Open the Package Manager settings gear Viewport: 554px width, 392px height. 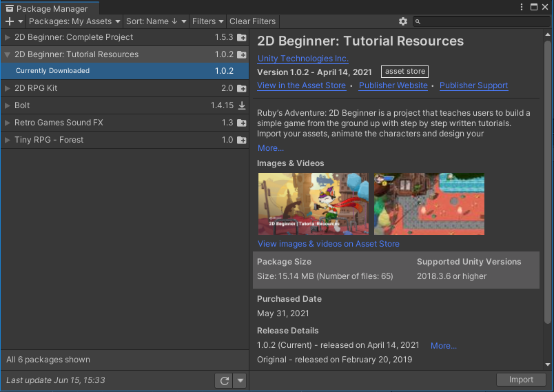coord(403,21)
